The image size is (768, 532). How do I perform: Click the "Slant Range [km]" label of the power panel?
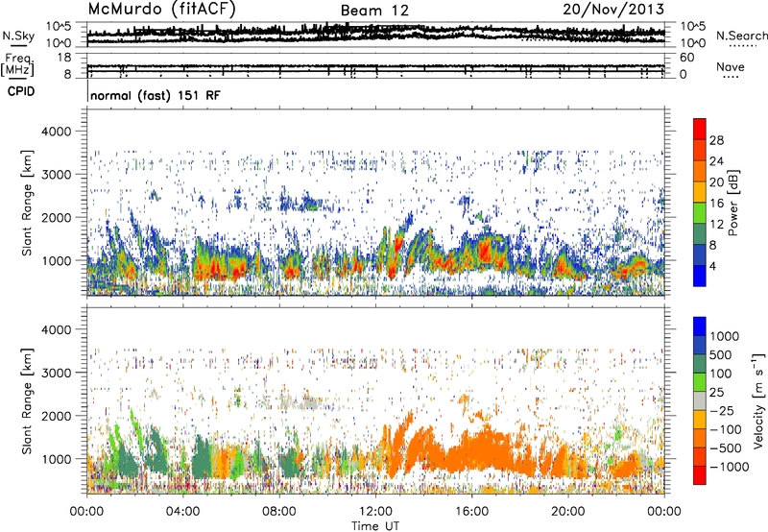point(27,203)
